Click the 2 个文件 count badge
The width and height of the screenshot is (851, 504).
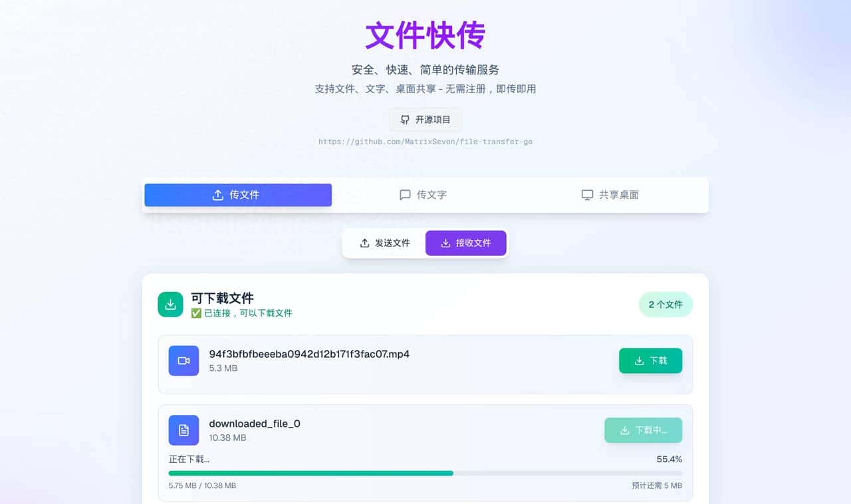pos(666,304)
